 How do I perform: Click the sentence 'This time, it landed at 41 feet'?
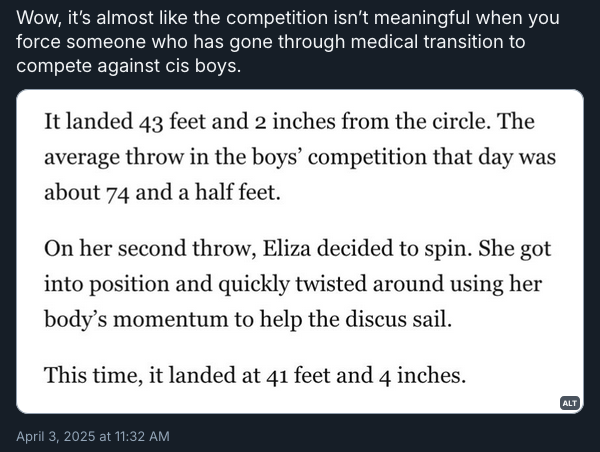(x=255, y=375)
